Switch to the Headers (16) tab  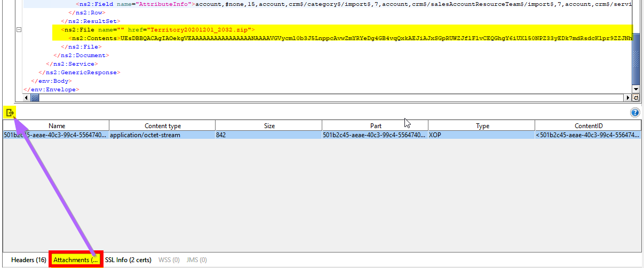point(28,260)
